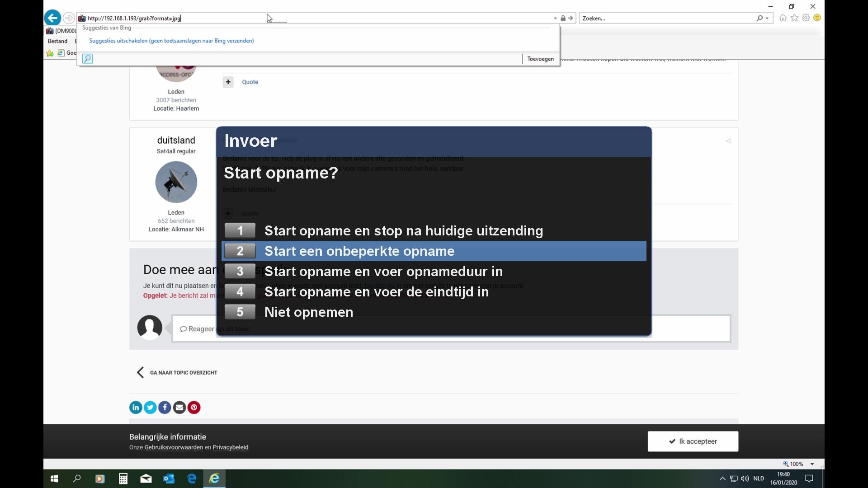Click the Ik accepteer button
868x488 pixels.
693,441
